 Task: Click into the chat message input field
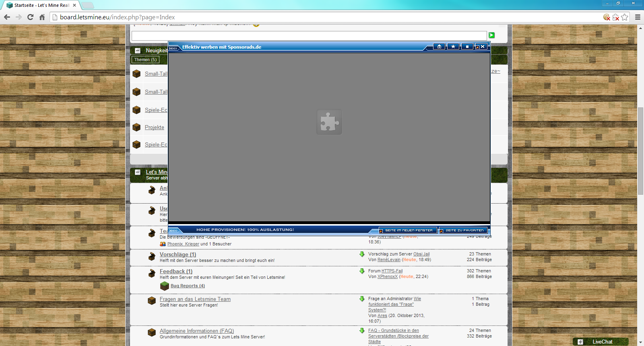click(309, 35)
